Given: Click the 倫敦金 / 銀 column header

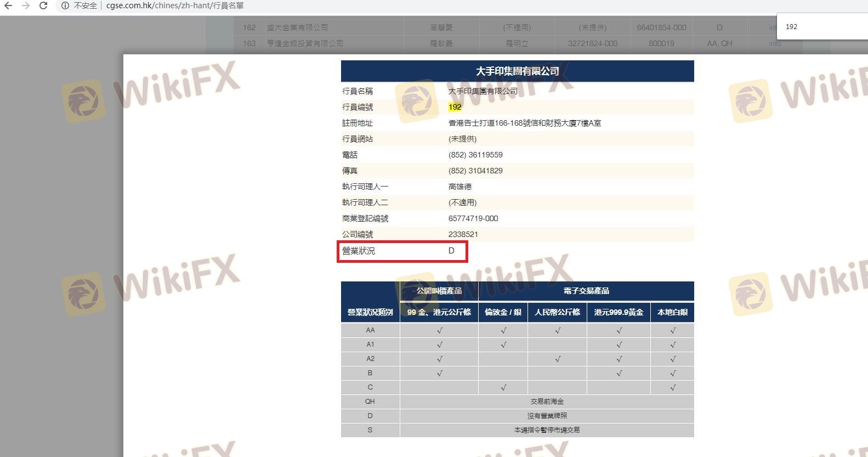Looking at the screenshot, I should (503, 312).
